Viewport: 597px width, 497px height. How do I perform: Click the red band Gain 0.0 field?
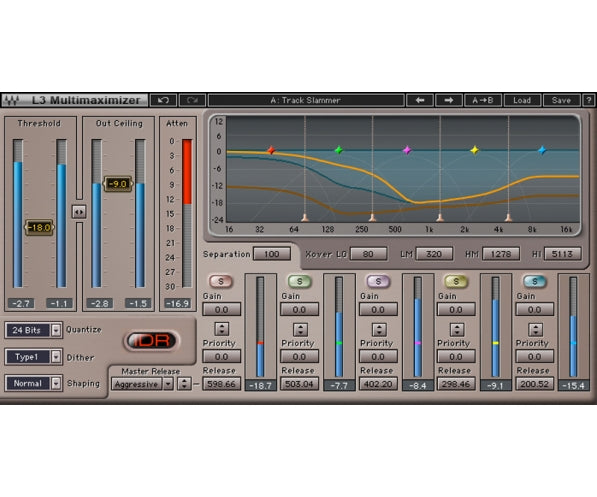click(x=222, y=310)
